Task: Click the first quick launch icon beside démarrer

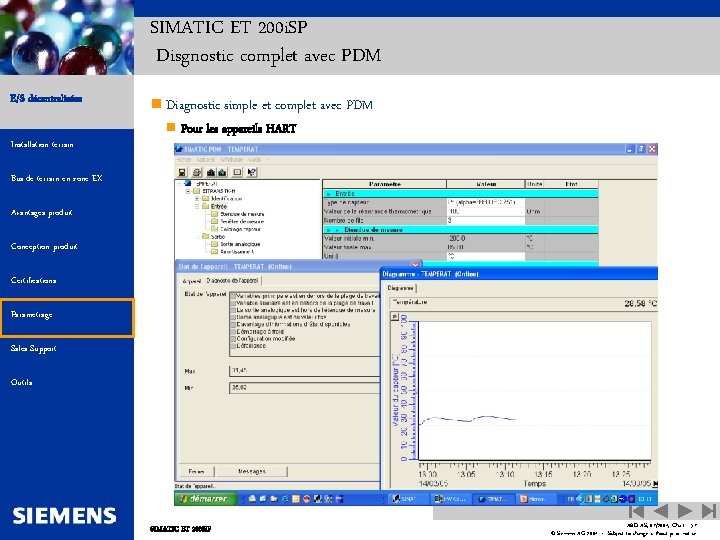Action: point(252,499)
